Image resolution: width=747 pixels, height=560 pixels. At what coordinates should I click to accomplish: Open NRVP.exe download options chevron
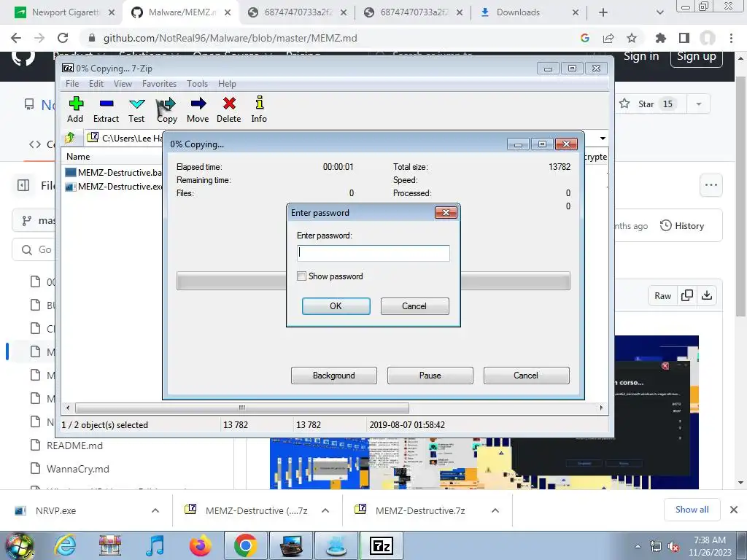(x=155, y=510)
